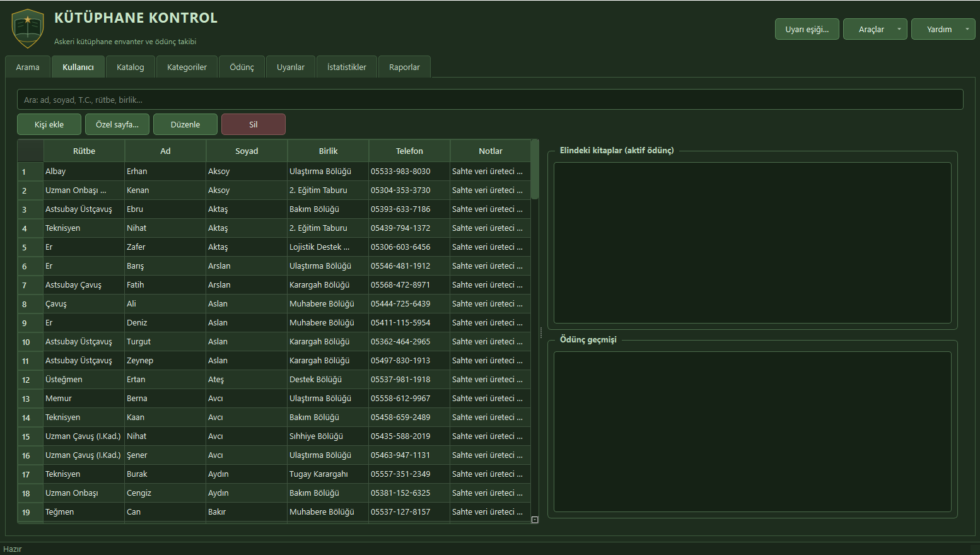Image resolution: width=980 pixels, height=555 pixels.
Task: Open the Ödünç tab
Action: [242, 67]
